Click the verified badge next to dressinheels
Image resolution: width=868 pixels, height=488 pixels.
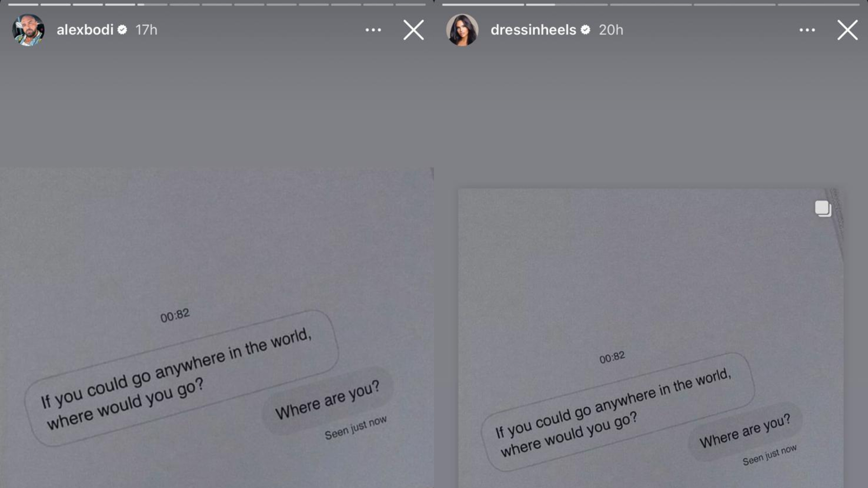point(585,30)
